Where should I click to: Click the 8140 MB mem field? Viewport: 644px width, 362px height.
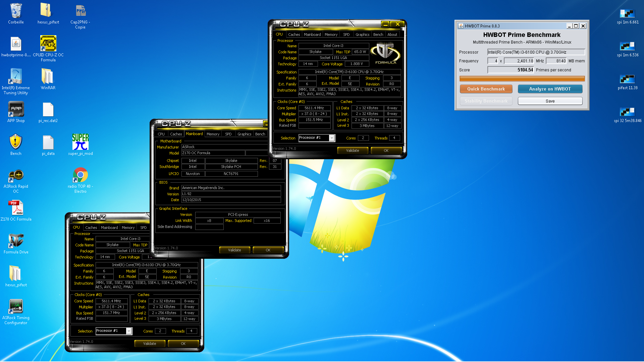coord(556,61)
